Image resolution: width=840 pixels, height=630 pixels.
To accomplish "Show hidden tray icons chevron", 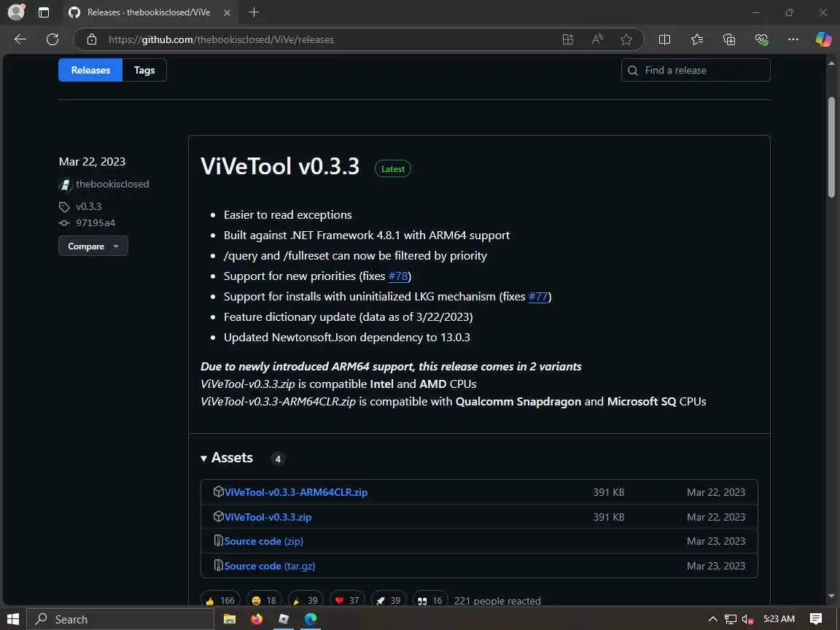I will (x=712, y=619).
